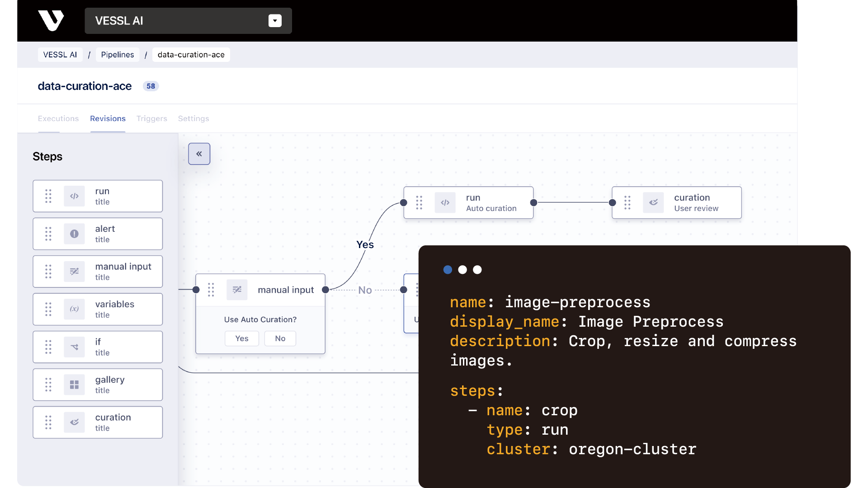Click the output connector of Auto curation node
Viewport: 868px width, 488px height.
(x=534, y=202)
